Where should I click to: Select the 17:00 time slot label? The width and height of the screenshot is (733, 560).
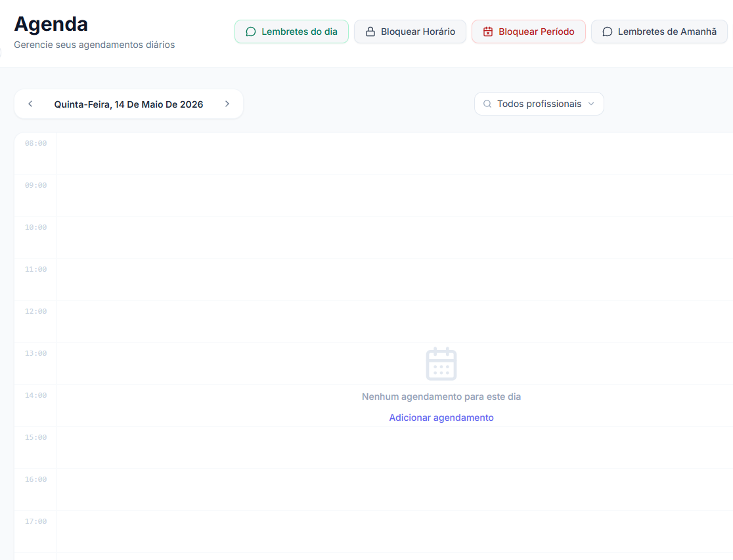coord(36,522)
